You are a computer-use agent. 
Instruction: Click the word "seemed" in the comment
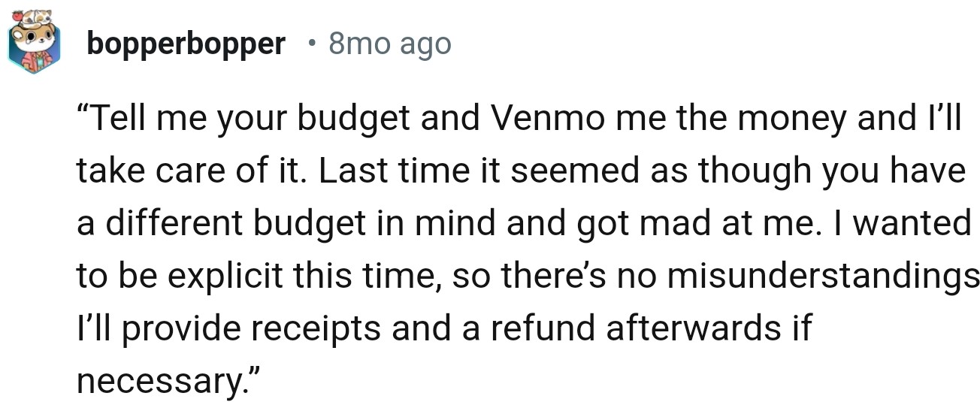pyautogui.click(x=554, y=172)
